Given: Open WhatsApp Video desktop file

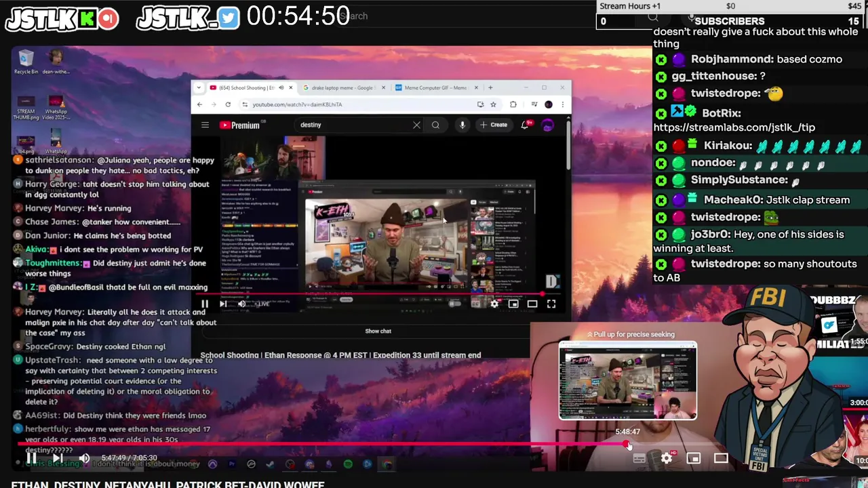Looking at the screenshot, I should point(56,107).
